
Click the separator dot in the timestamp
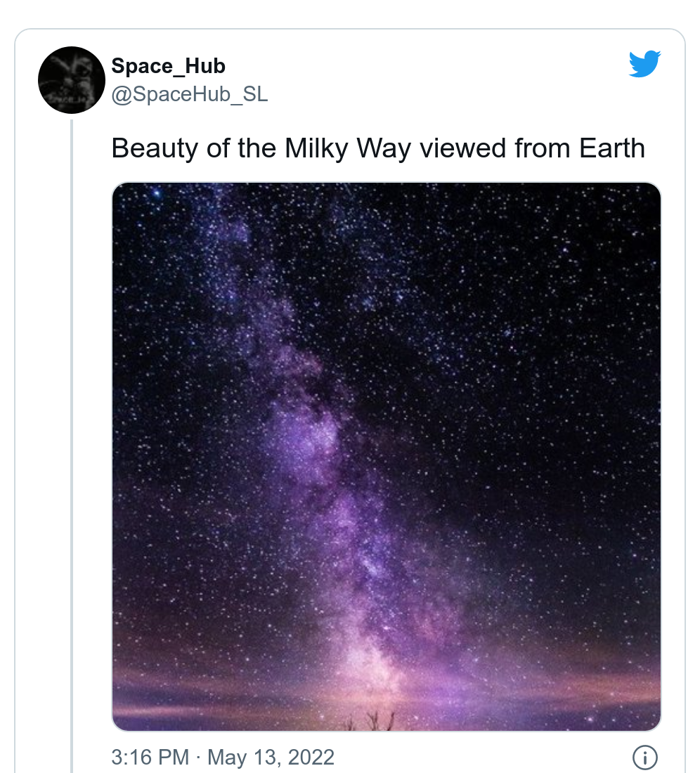(199, 758)
